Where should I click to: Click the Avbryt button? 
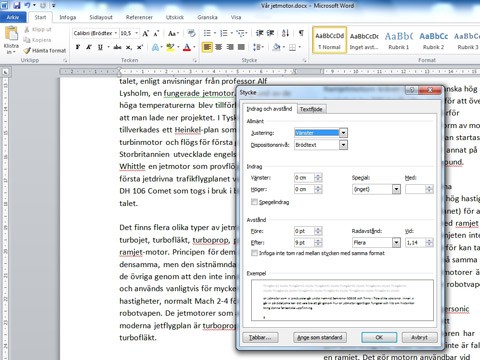419,337
